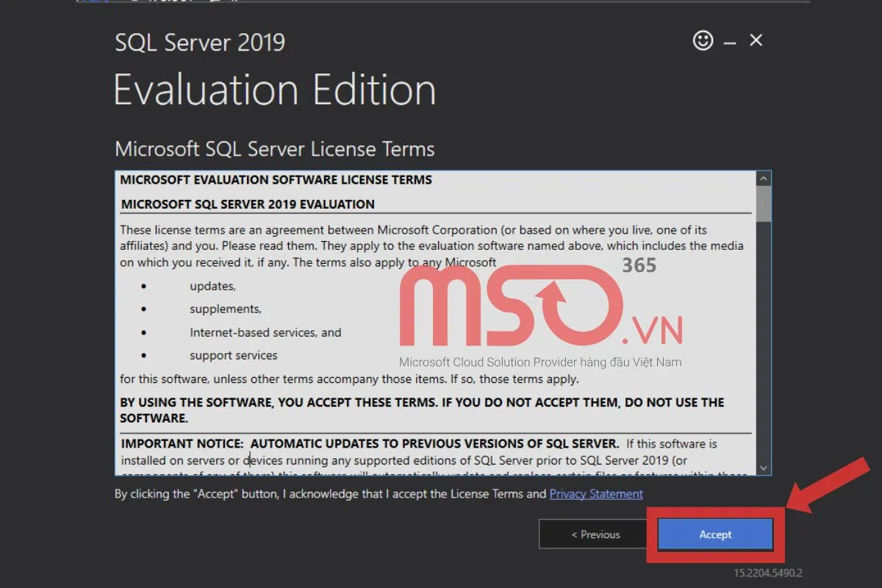The image size is (882, 588).
Task: Open the feedback smiley in the title bar
Action: click(x=703, y=40)
